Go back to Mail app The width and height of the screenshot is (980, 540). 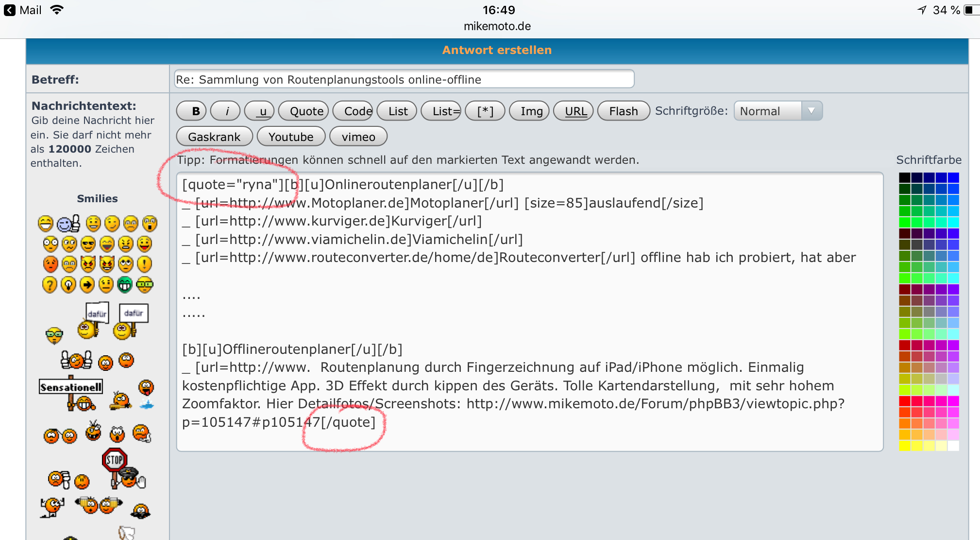[x=22, y=10]
